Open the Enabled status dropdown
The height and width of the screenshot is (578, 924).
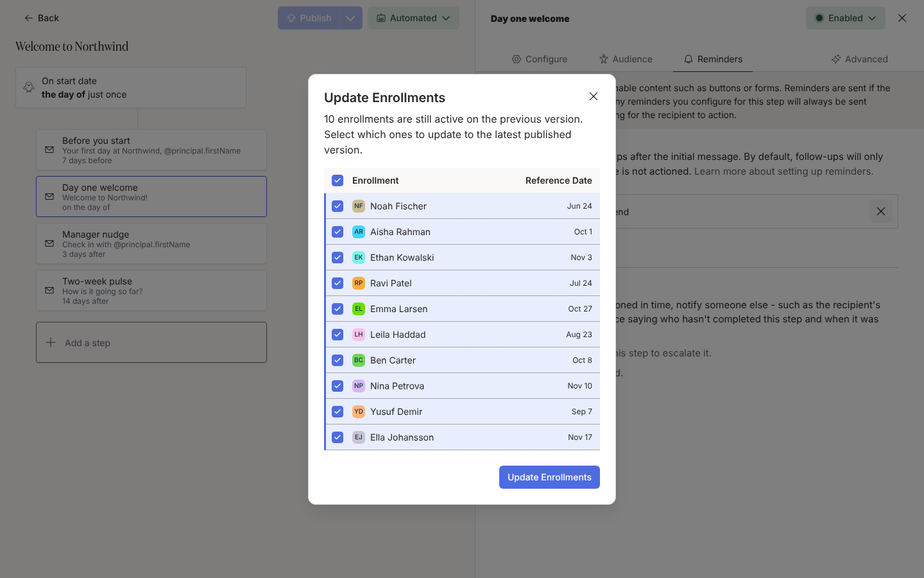(x=846, y=18)
